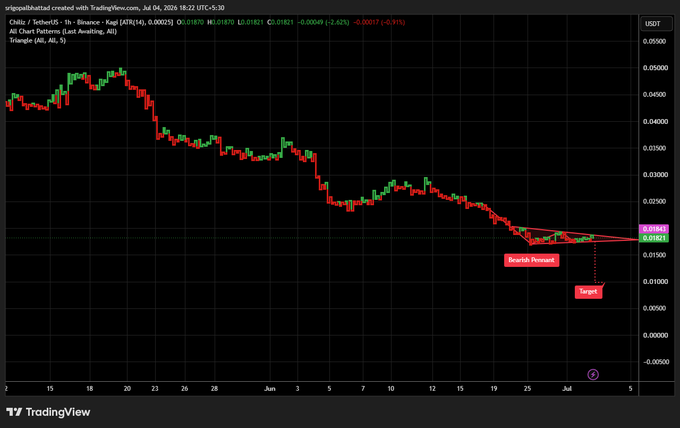The width and height of the screenshot is (680, 428).
Task: Click the Jul date on time axis
Action: 567,389
